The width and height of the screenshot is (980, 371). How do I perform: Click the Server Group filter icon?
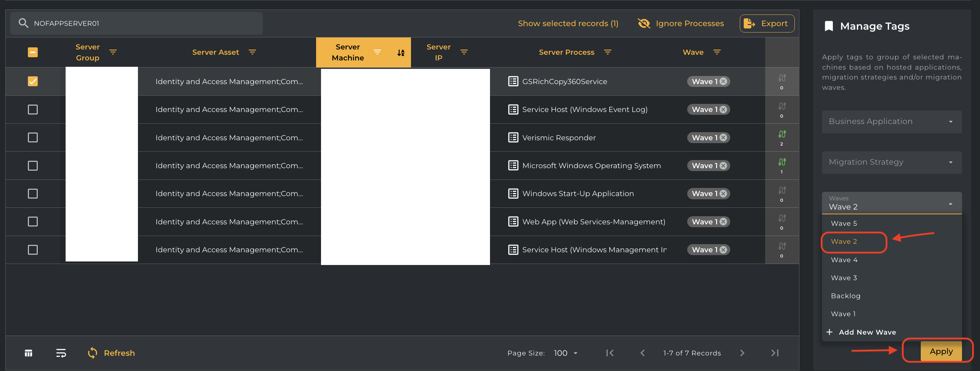[113, 52]
